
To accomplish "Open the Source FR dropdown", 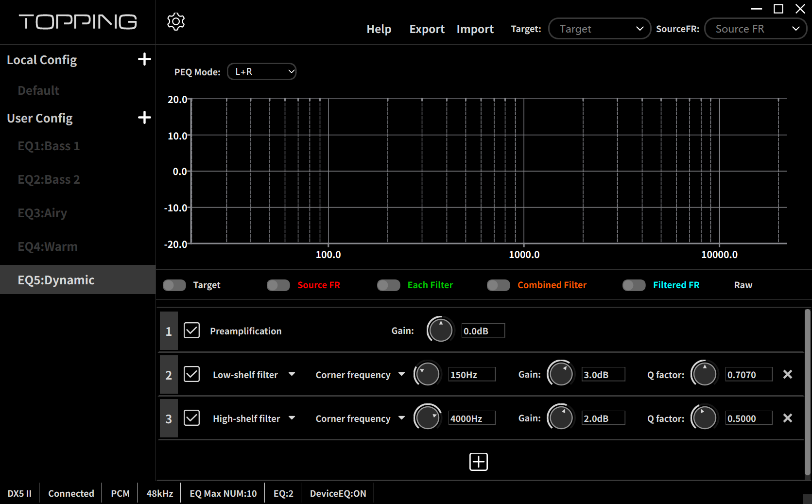I will coord(755,29).
